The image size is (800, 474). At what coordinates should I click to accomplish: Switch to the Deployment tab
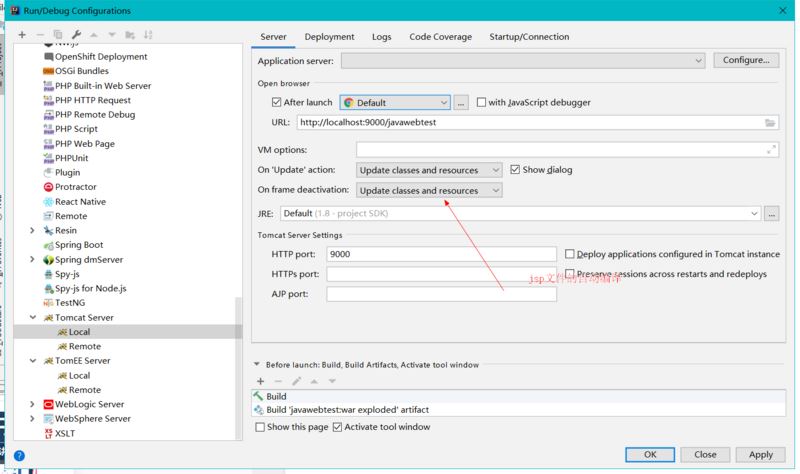pos(329,37)
